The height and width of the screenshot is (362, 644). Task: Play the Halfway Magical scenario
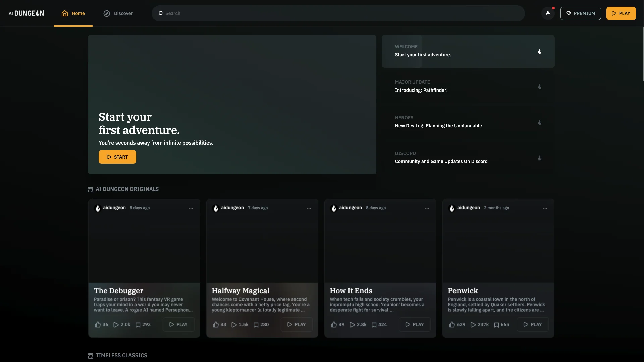click(x=297, y=324)
